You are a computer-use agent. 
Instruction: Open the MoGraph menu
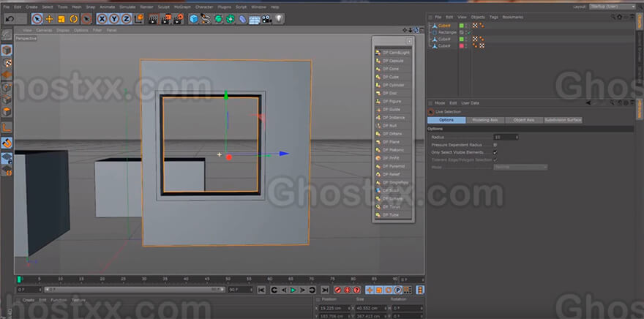pyautogui.click(x=182, y=7)
